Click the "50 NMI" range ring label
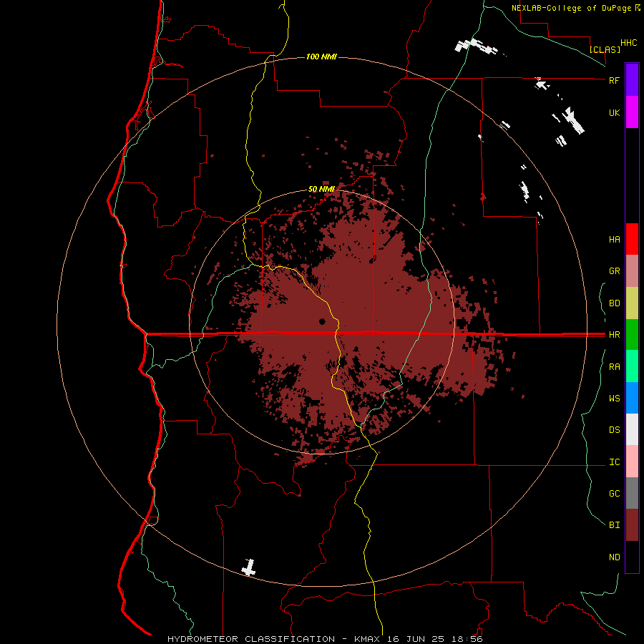 tap(321, 189)
